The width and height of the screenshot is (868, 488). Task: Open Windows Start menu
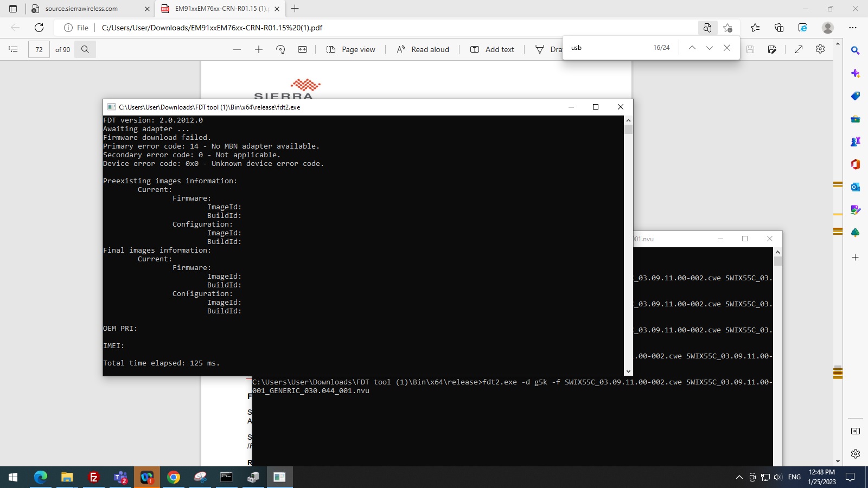point(13,477)
